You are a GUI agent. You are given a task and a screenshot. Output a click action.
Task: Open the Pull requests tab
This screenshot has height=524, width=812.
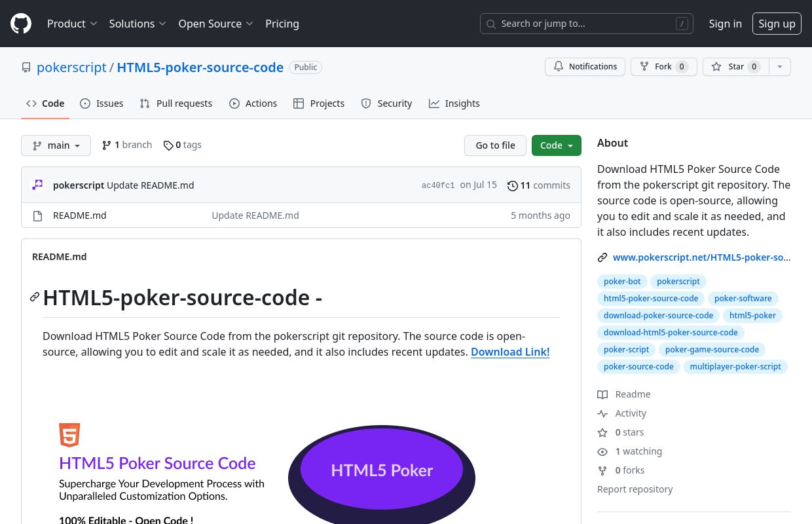(x=176, y=103)
